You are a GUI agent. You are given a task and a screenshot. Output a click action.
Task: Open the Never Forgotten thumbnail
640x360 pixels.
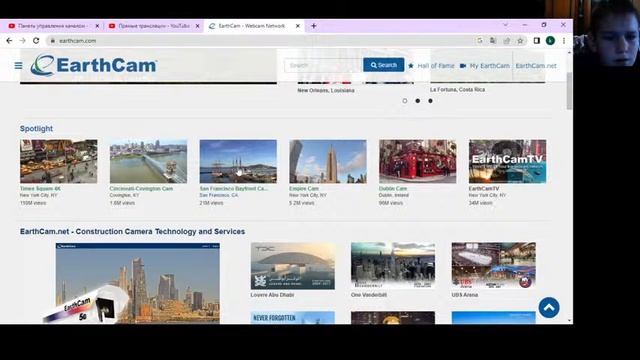point(293,318)
